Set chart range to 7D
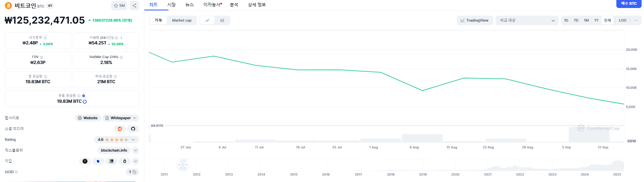The width and height of the screenshot is (644, 182). (x=576, y=20)
